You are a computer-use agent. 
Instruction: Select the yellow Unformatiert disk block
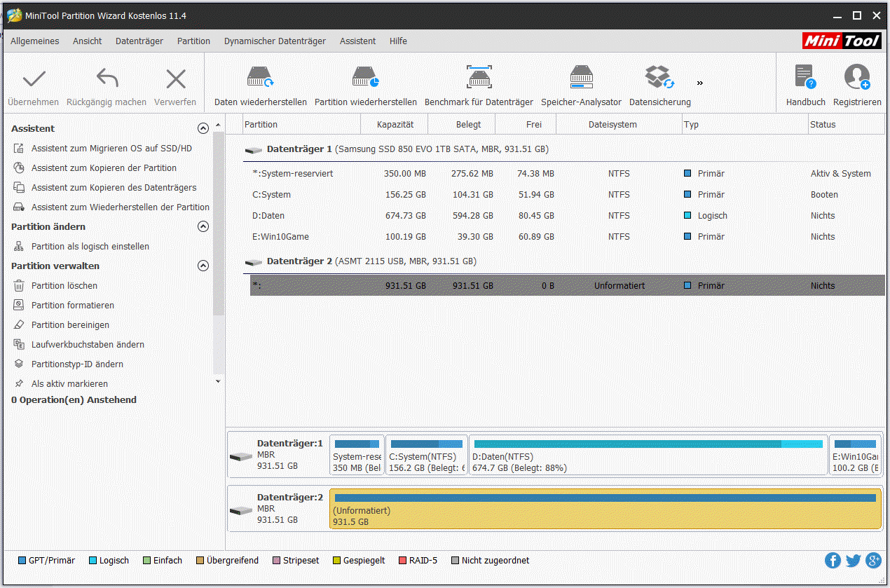pos(605,510)
